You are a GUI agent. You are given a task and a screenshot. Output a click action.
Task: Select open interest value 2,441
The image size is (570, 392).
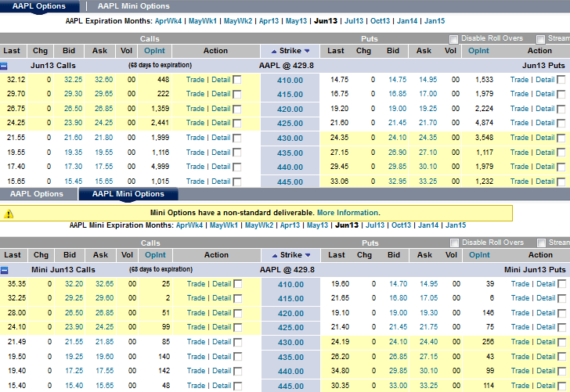pyautogui.click(x=160, y=123)
